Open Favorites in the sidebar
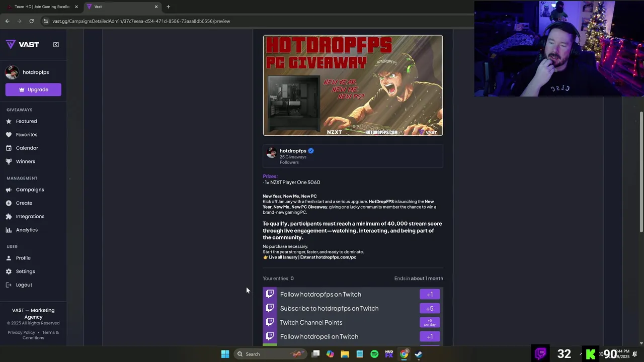Screen dimensions: 644x362 point(27,135)
